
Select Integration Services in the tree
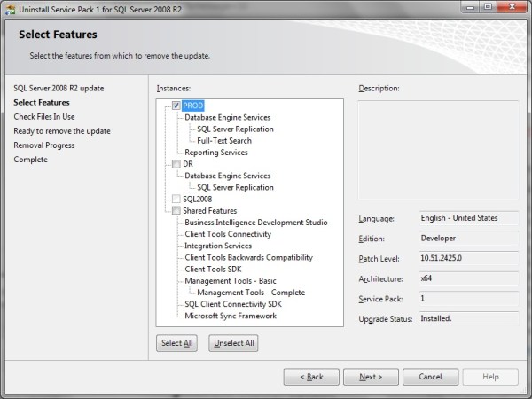[x=218, y=246]
